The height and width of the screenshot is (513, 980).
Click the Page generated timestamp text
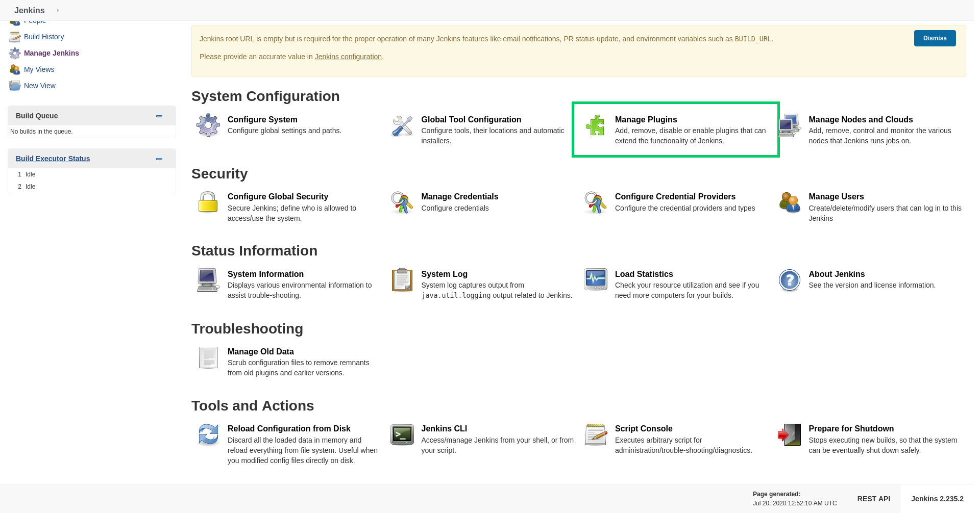click(x=795, y=503)
